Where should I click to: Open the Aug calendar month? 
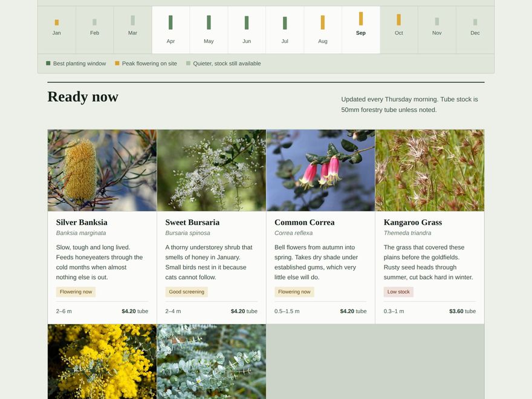pyautogui.click(x=323, y=30)
